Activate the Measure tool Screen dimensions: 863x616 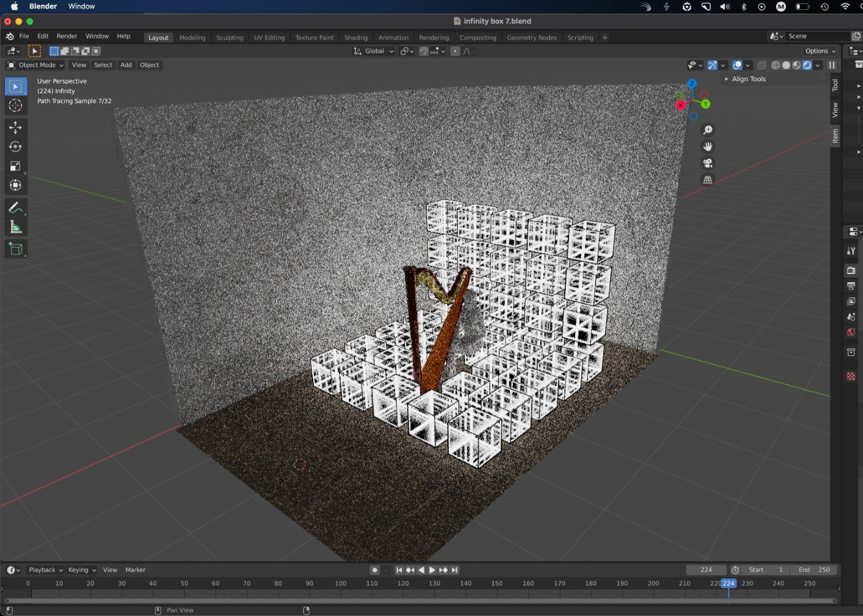coord(15,228)
